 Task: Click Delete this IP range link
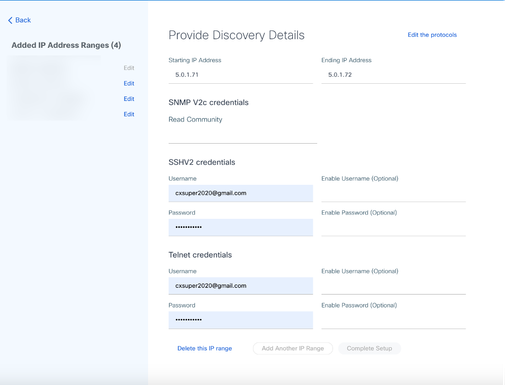point(204,348)
